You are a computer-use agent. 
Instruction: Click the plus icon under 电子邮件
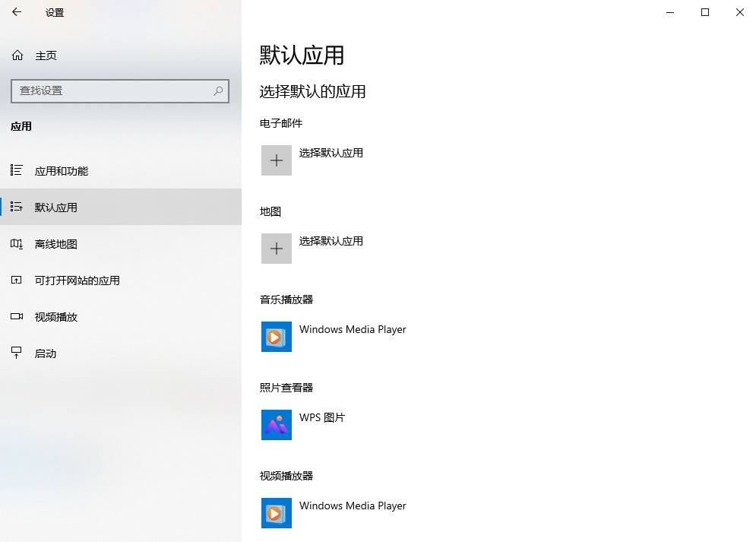click(276, 160)
